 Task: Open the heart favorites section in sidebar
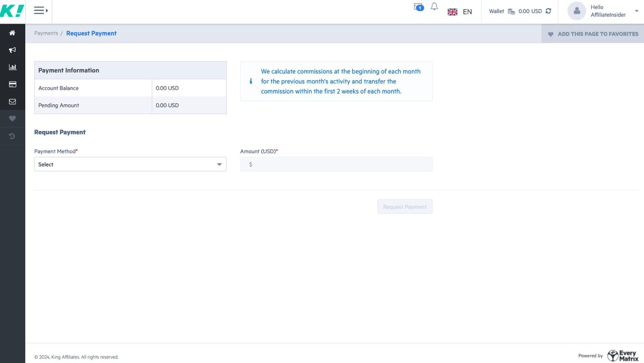(13, 118)
